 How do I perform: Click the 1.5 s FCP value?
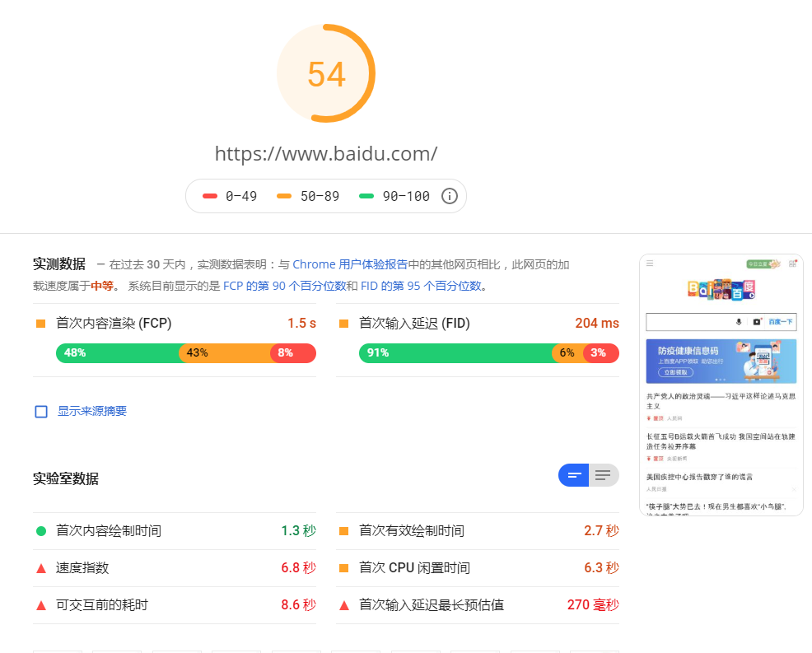pyautogui.click(x=302, y=323)
